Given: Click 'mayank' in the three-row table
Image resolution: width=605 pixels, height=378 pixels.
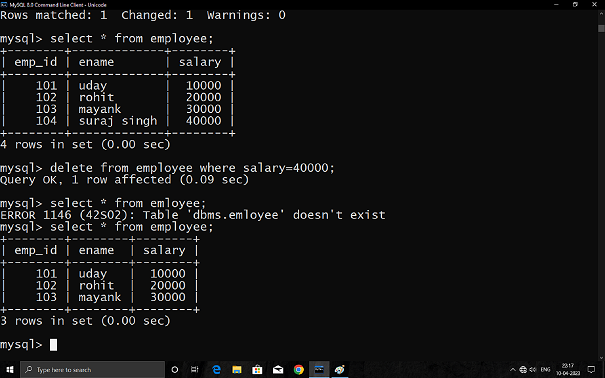Looking at the screenshot, I should (100, 297).
